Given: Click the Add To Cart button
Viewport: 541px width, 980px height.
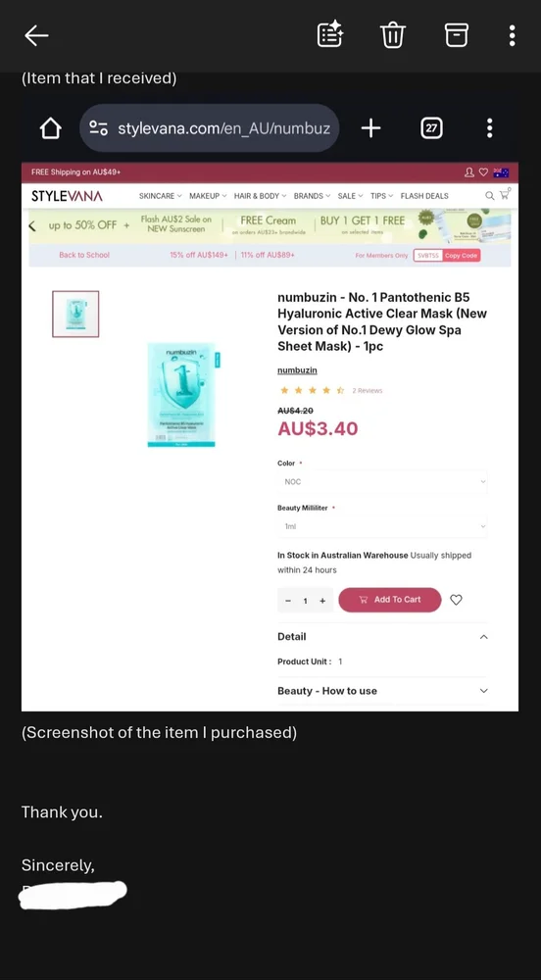Looking at the screenshot, I should tap(390, 600).
